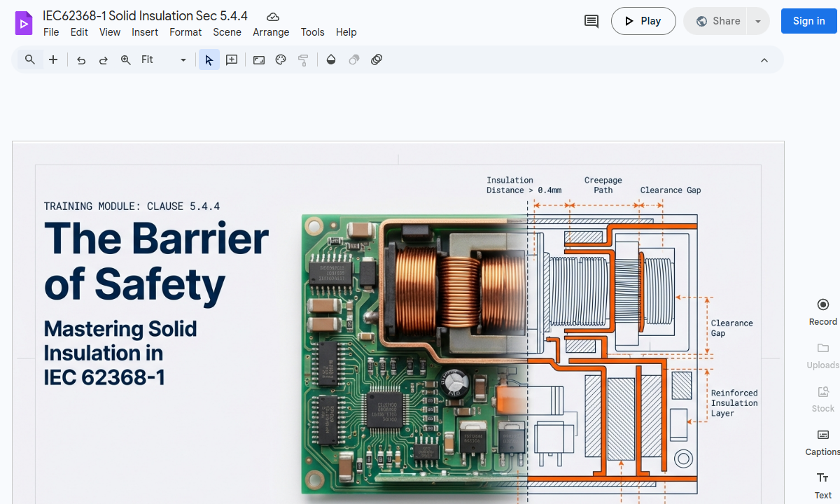Open the Fit zoom dropdown

click(x=164, y=60)
